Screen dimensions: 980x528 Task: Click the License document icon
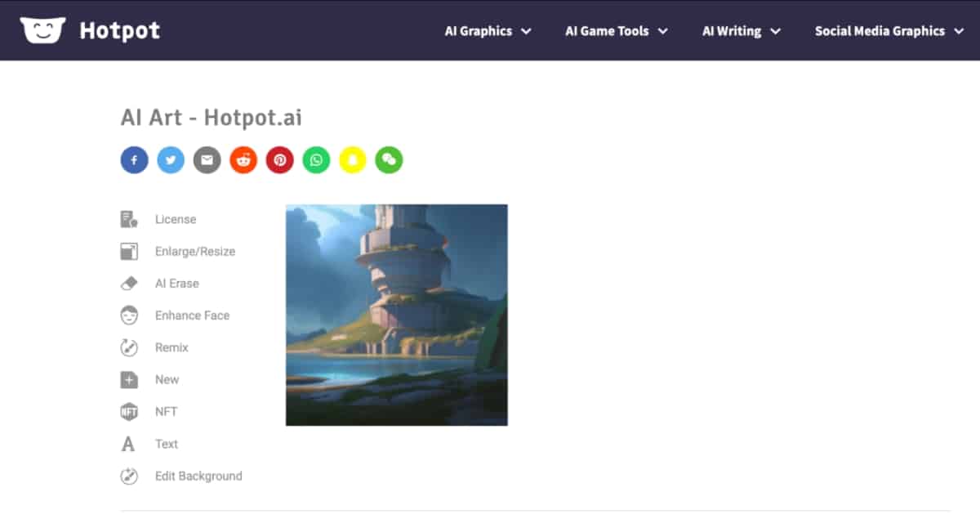pos(129,219)
